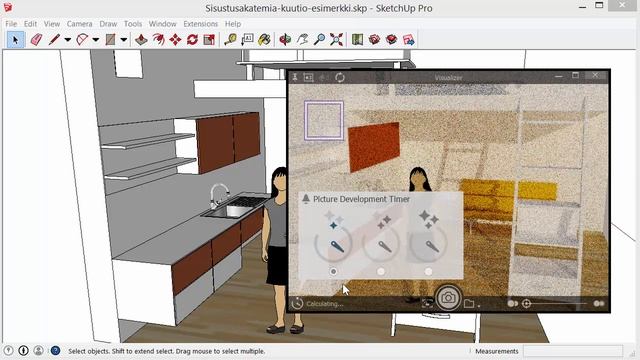This screenshot has height=360, width=640.
Task: Open arrow dropdown beside Rectangle tool
Action: coord(123,40)
